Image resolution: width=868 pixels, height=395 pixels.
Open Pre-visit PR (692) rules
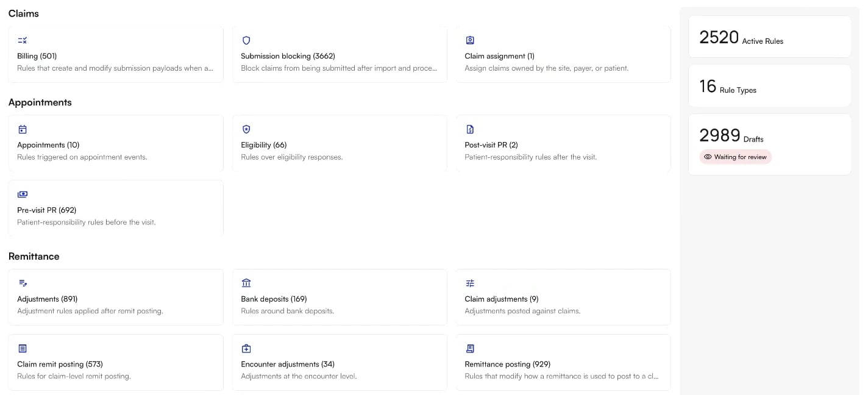pos(116,208)
